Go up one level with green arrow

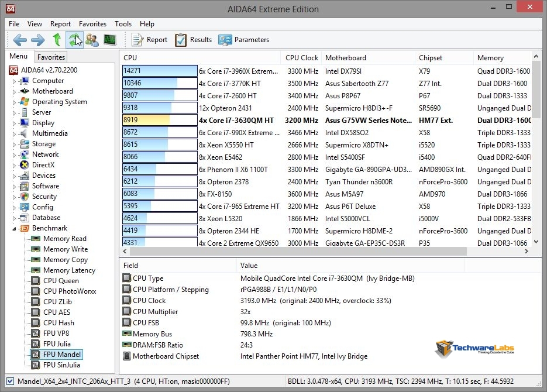point(57,40)
